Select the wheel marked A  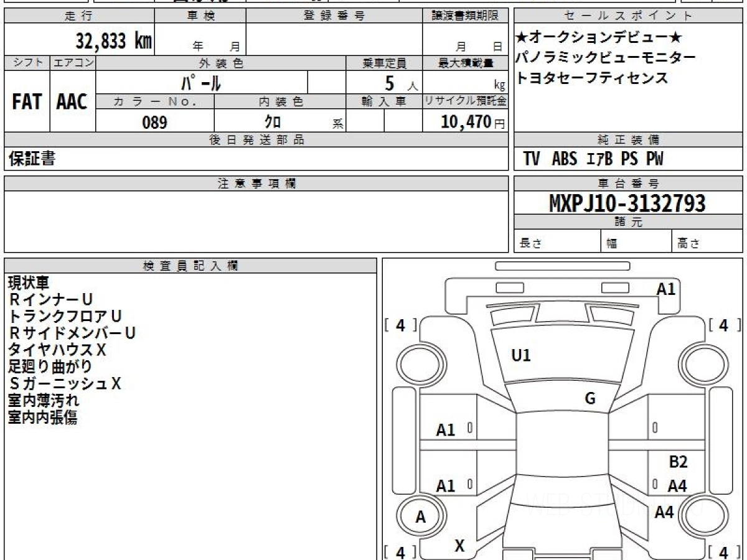(x=421, y=516)
